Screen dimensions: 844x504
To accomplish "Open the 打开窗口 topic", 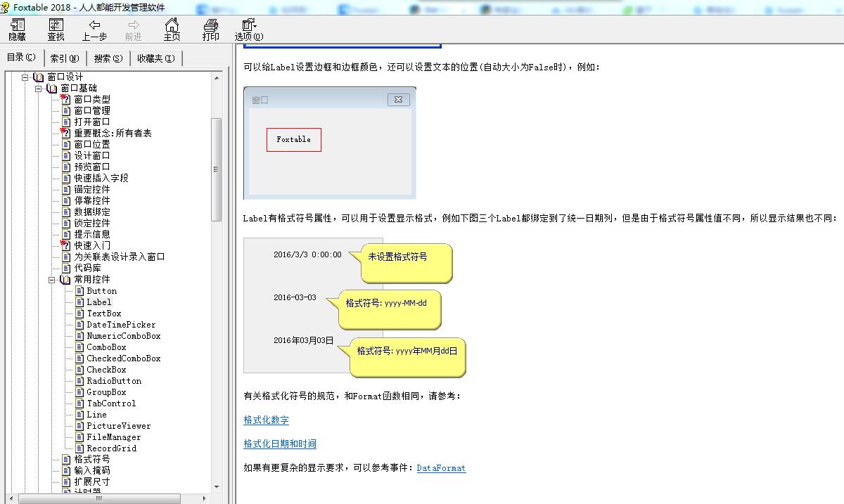I will (92, 122).
